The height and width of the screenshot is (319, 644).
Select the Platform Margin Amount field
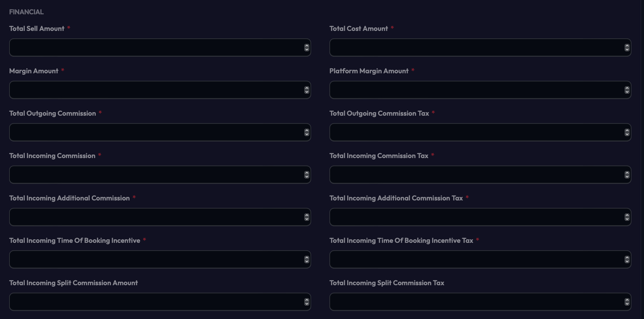click(x=476, y=90)
